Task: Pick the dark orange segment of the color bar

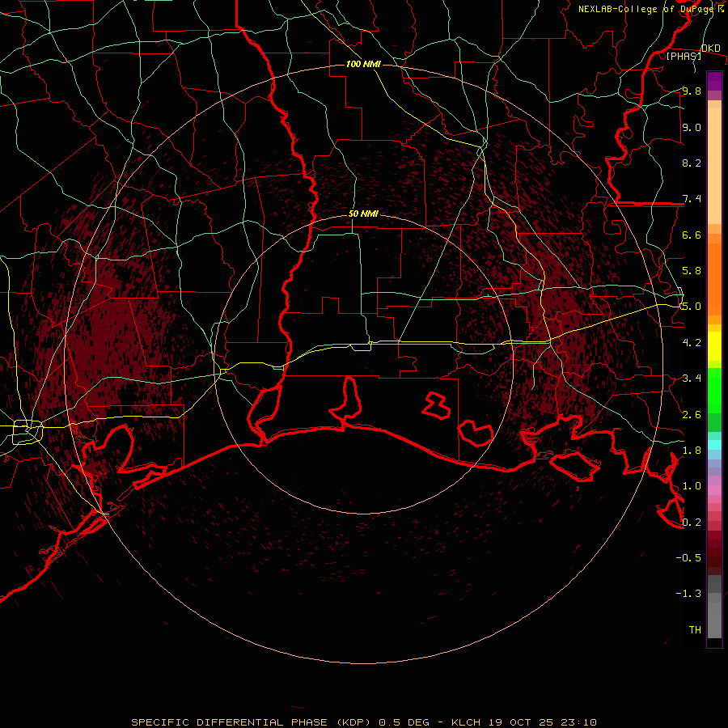Action: [x=714, y=280]
